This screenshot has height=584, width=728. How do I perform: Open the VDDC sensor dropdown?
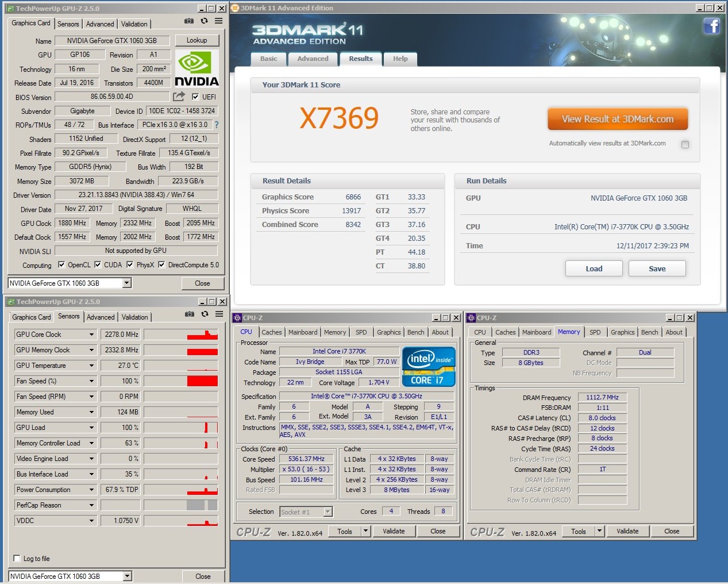tap(91, 521)
